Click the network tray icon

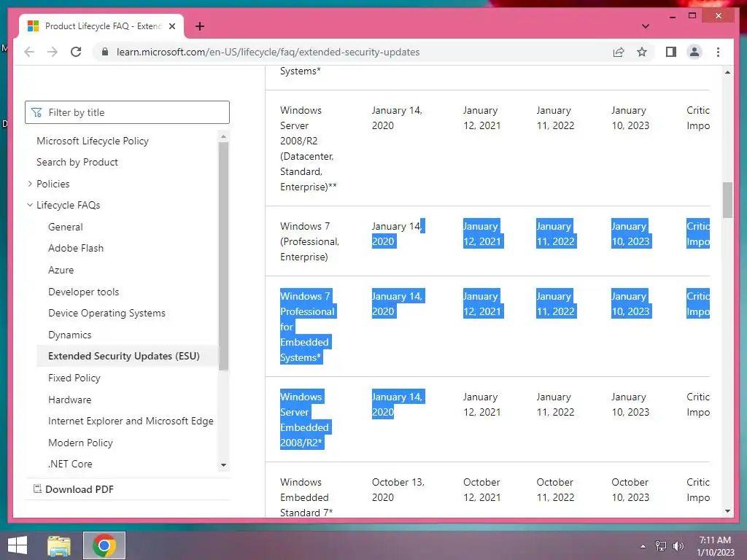(660, 546)
